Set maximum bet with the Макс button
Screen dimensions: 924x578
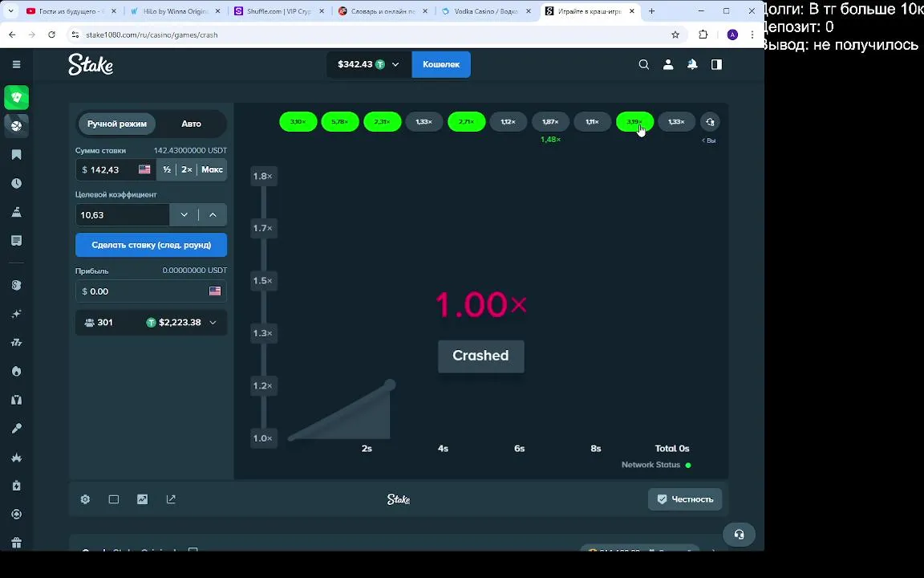pyautogui.click(x=212, y=169)
